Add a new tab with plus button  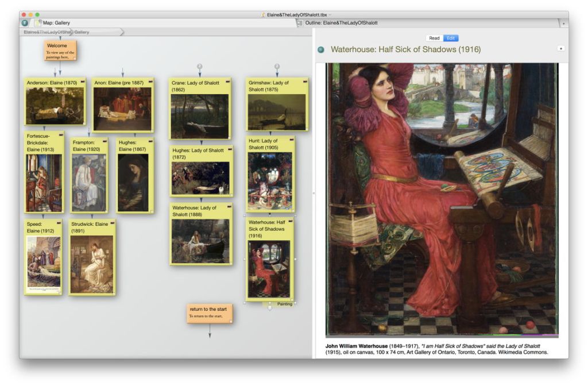pyautogui.click(x=563, y=23)
